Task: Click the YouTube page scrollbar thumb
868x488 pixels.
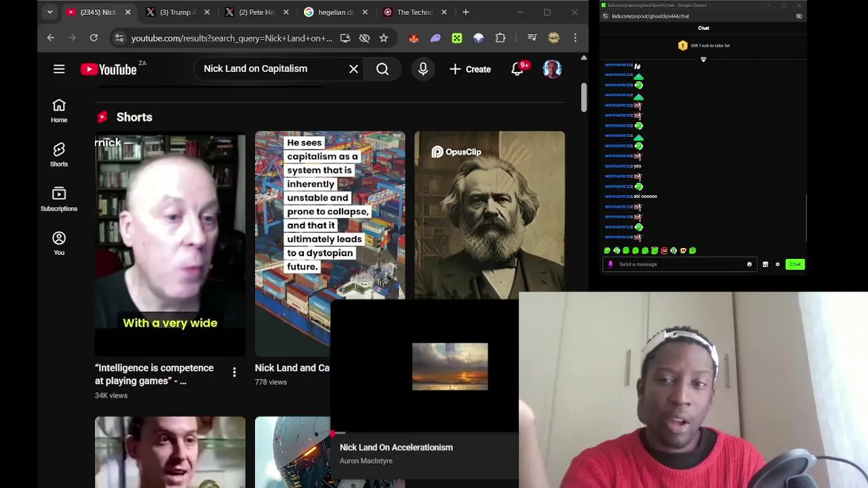Action: click(584, 98)
